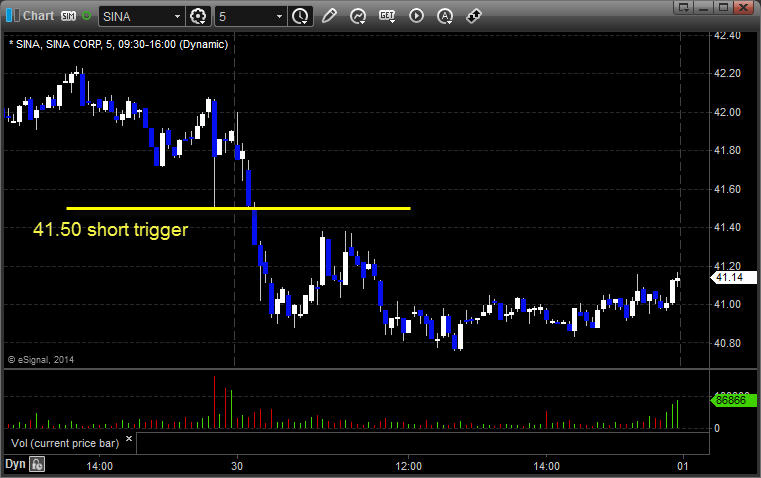Open the symbol settings gear menu

198,16
